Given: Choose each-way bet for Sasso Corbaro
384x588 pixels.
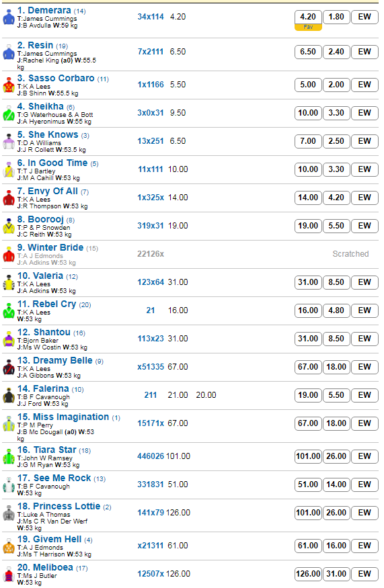Looking at the screenshot, I should (364, 85).
